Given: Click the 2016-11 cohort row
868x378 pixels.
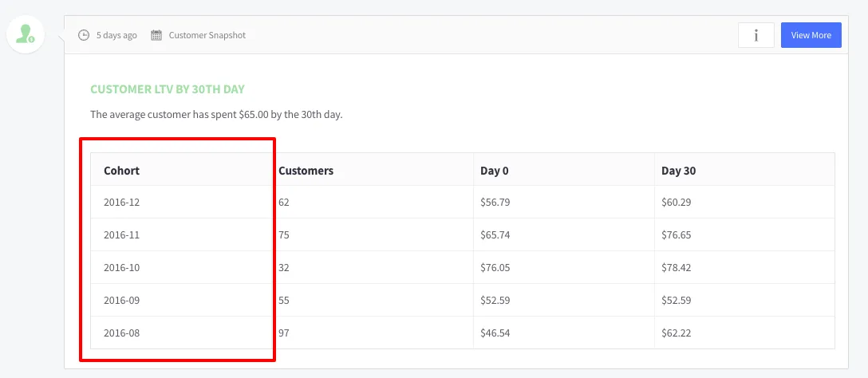Looking at the screenshot, I should click(121, 235).
